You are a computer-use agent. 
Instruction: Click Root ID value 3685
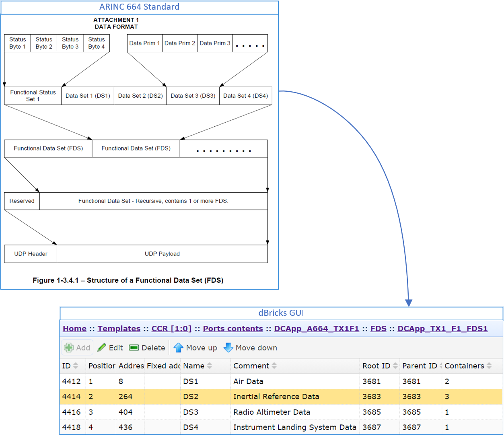(372, 412)
